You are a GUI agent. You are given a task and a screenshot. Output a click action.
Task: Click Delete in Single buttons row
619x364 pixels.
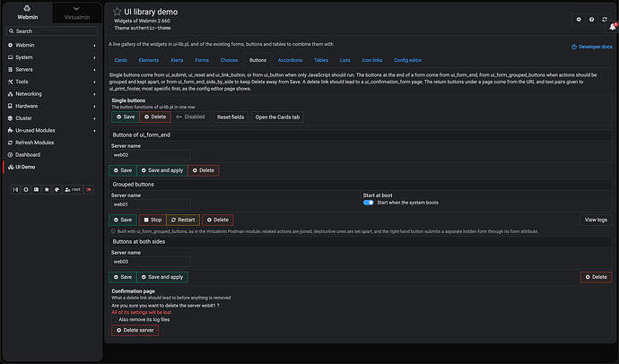coord(155,117)
